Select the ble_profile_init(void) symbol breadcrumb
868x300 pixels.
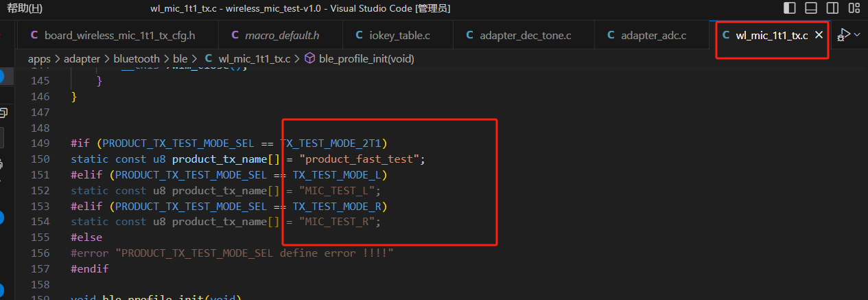(x=366, y=59)
